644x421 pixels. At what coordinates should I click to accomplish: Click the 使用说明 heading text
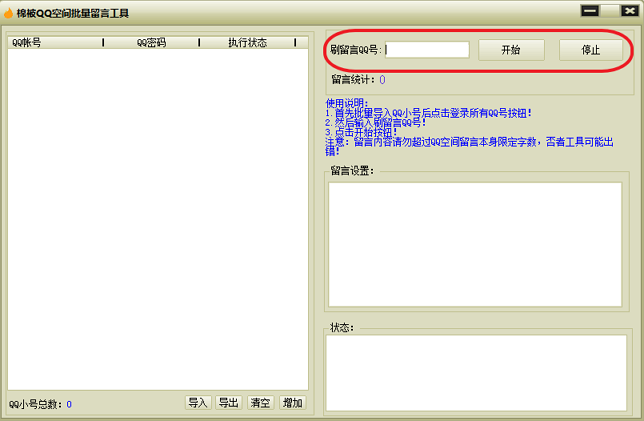pos(347,103)
